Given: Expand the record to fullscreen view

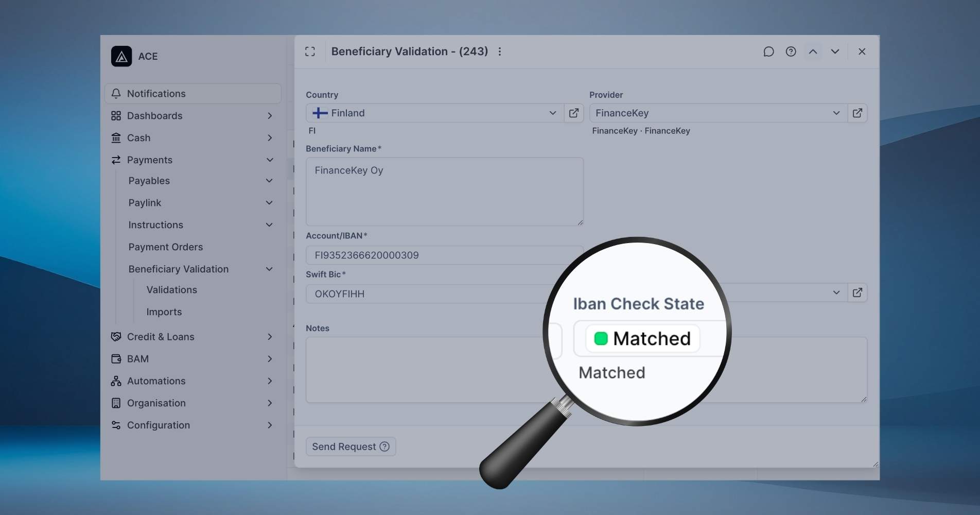Looking at the screenshot, I should (x=310, y=51).
